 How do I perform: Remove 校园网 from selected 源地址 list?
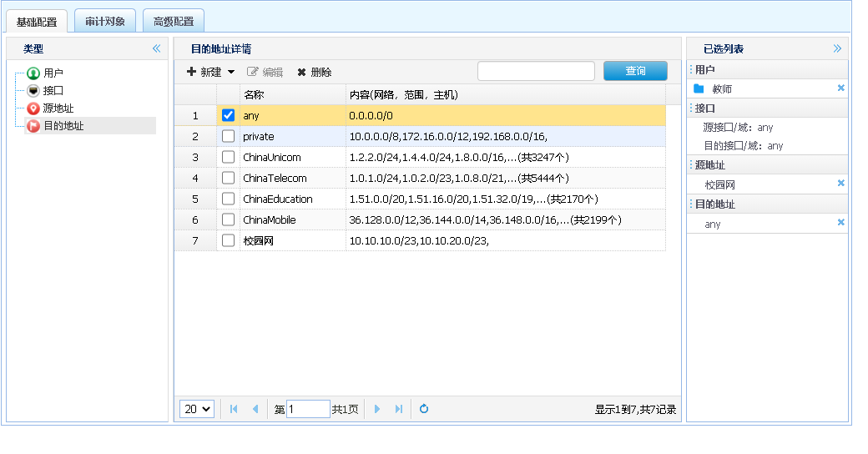tap(841, 184)
